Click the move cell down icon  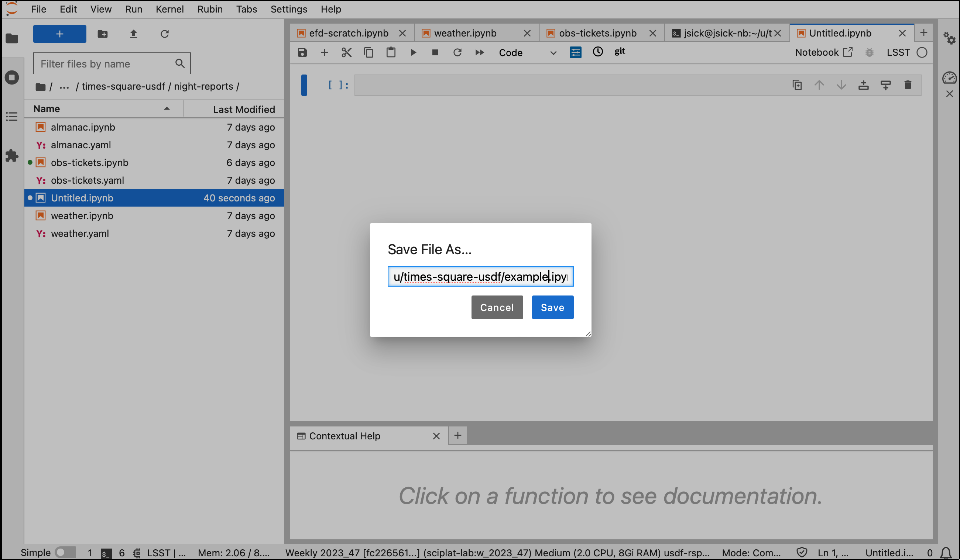[x=842, y=85]
